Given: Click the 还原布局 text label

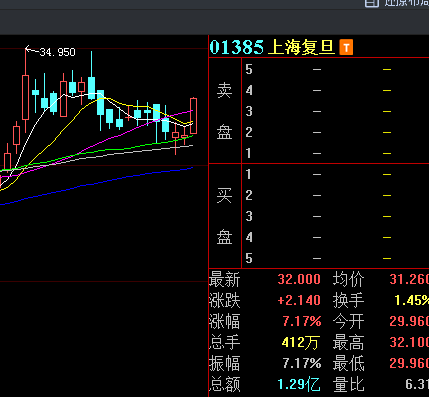Looking at the screenshot, I should (407, 3).
